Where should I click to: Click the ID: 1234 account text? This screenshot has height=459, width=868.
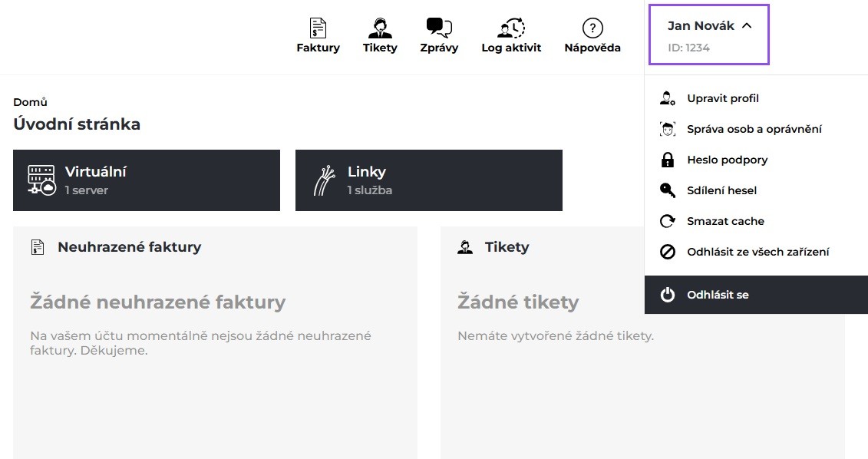(x=688, y=48)
